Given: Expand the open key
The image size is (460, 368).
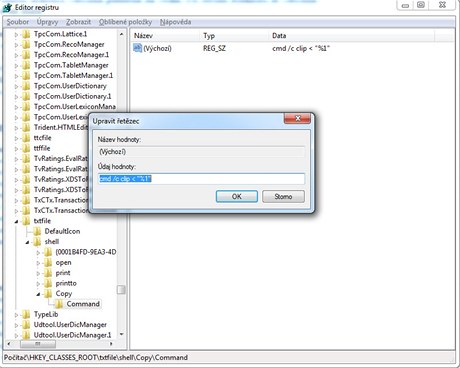Looking at the screenshot, I should click(x=38, y=263).
